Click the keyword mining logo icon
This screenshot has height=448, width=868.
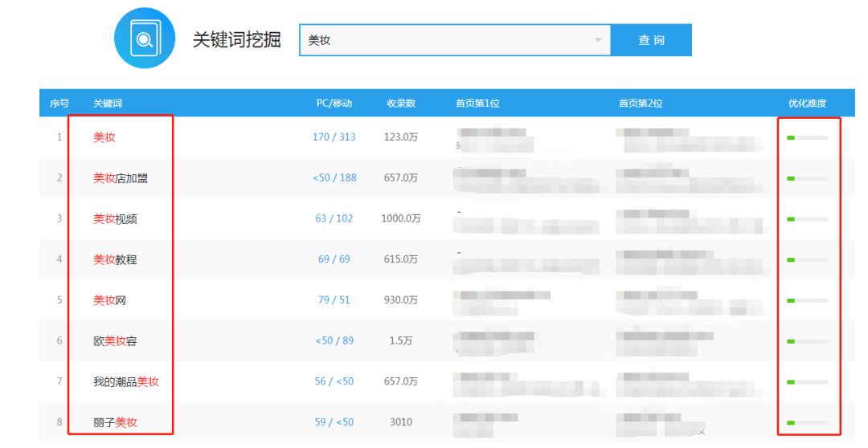[x=145, y=39]
